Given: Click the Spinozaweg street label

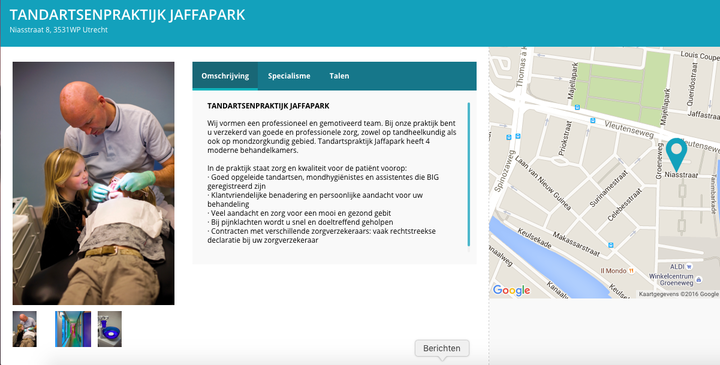Looking at the screenshot, I should [504, 171].
